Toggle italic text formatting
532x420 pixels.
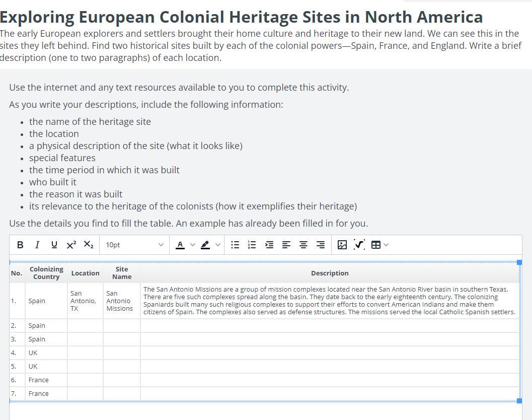click(x=37, y=245)
